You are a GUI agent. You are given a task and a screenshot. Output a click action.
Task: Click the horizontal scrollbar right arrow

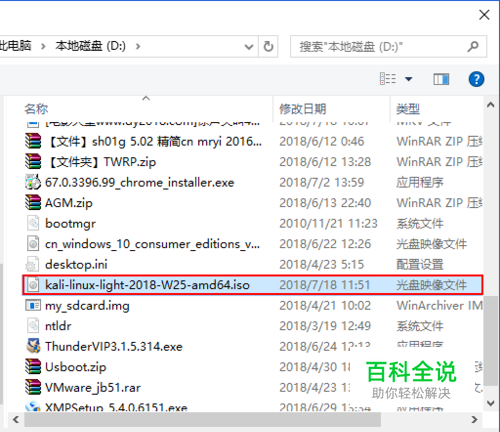click(x=474, y=420)
